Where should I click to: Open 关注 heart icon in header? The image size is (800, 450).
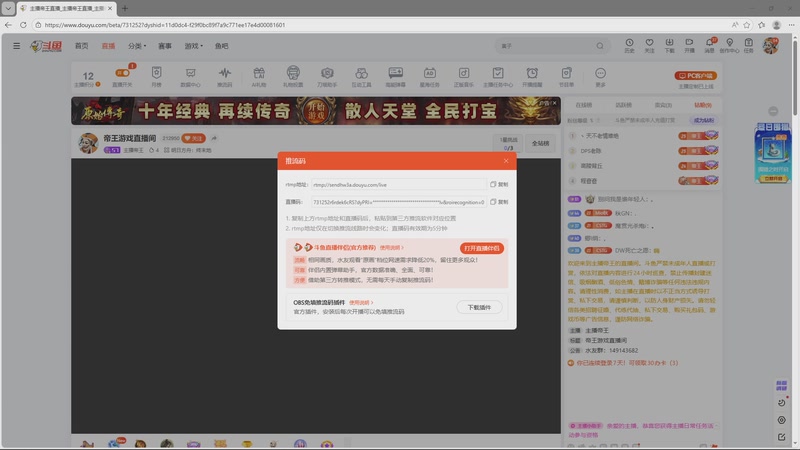pyautogui.click(x=649, y=45)
